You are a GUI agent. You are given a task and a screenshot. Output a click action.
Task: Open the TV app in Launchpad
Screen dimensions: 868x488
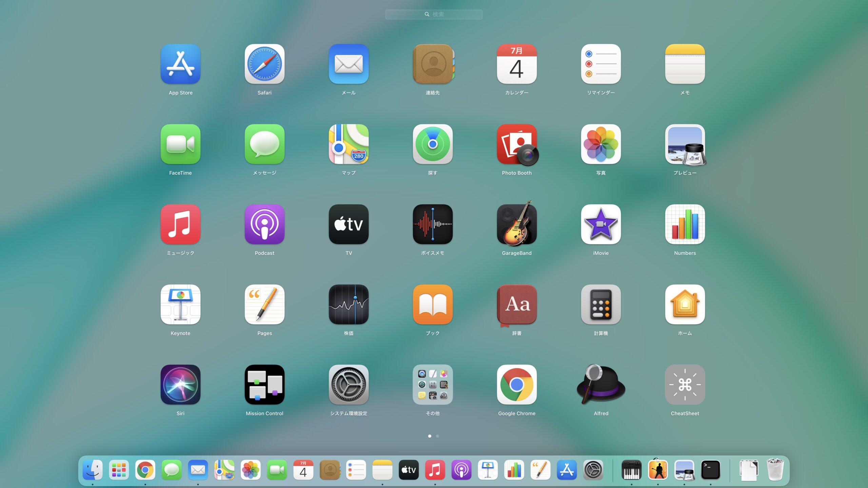[349, 224]
